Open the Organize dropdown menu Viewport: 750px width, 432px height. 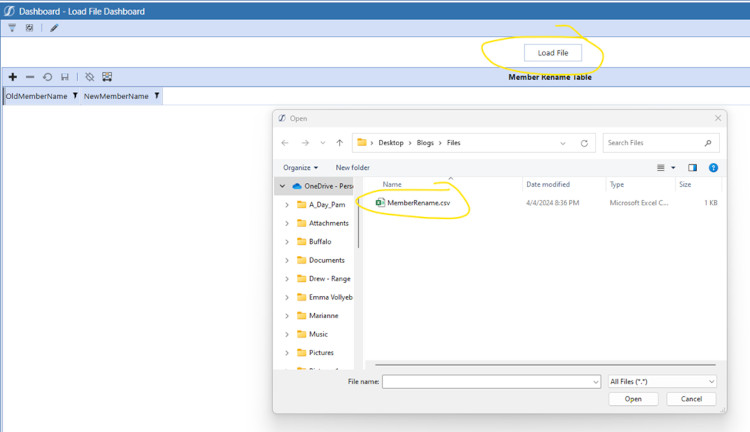(300, 168)
